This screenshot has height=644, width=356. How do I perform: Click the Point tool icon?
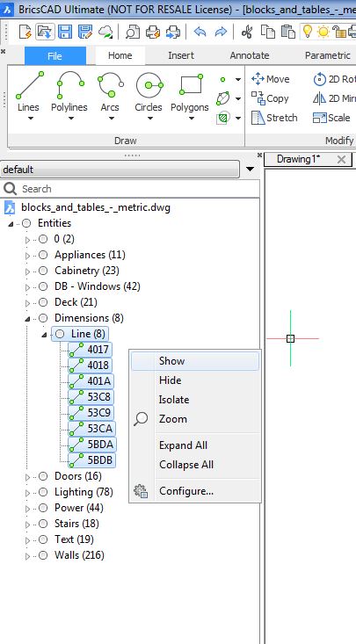tap(222, 79)
